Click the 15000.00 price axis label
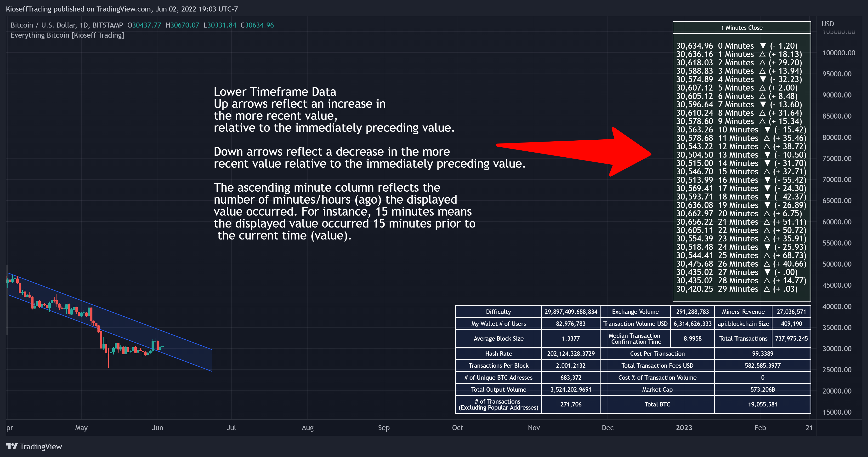This screenshot has width=868, height=457. pos(837,412)
